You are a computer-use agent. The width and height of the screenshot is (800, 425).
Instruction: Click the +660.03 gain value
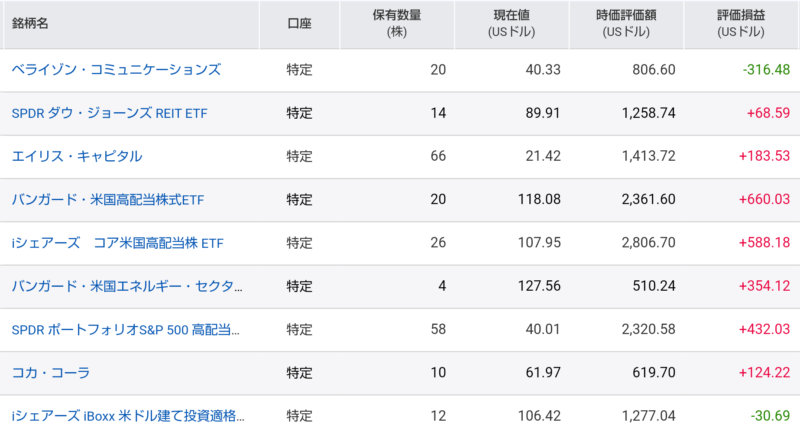764,199
